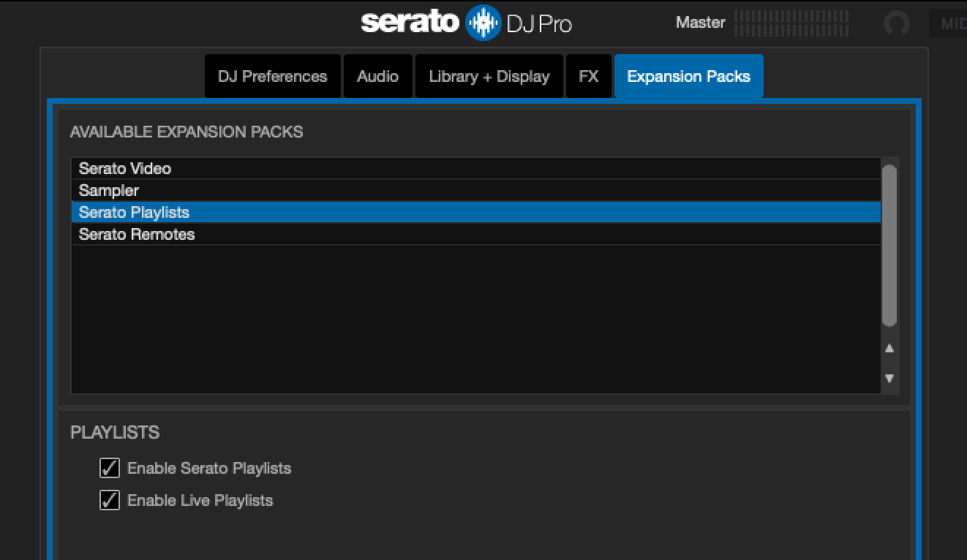The height and width of the screenshot is (560, 967).
Task: Click the expansion packs list scrollbar thumb
Action: 889,246
